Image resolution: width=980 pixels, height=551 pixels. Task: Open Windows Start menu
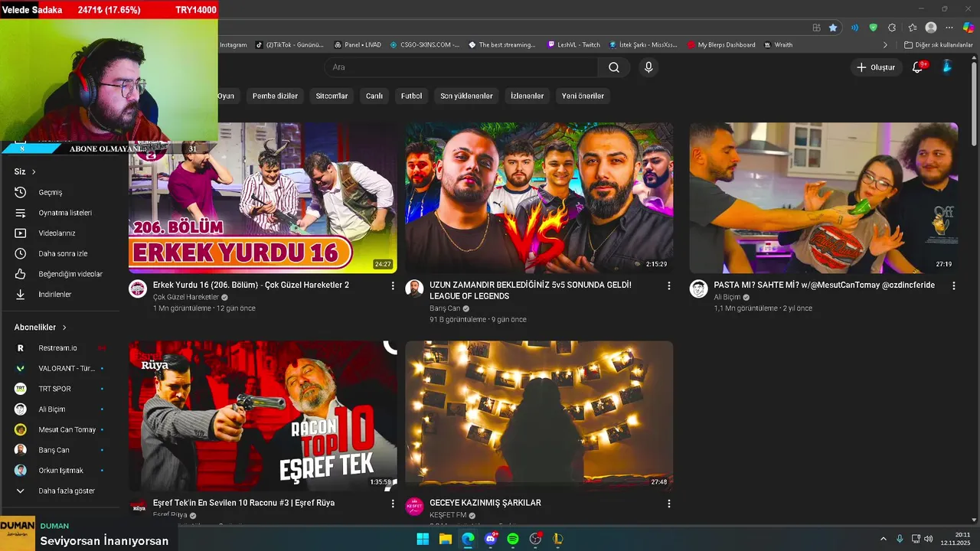(x=423, y=539)
